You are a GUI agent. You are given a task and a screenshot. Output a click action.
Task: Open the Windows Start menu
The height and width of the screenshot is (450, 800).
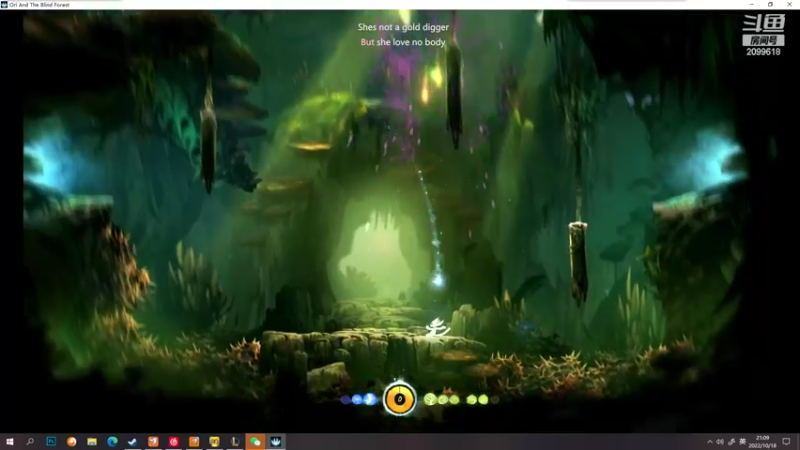(x=10, y=441)
